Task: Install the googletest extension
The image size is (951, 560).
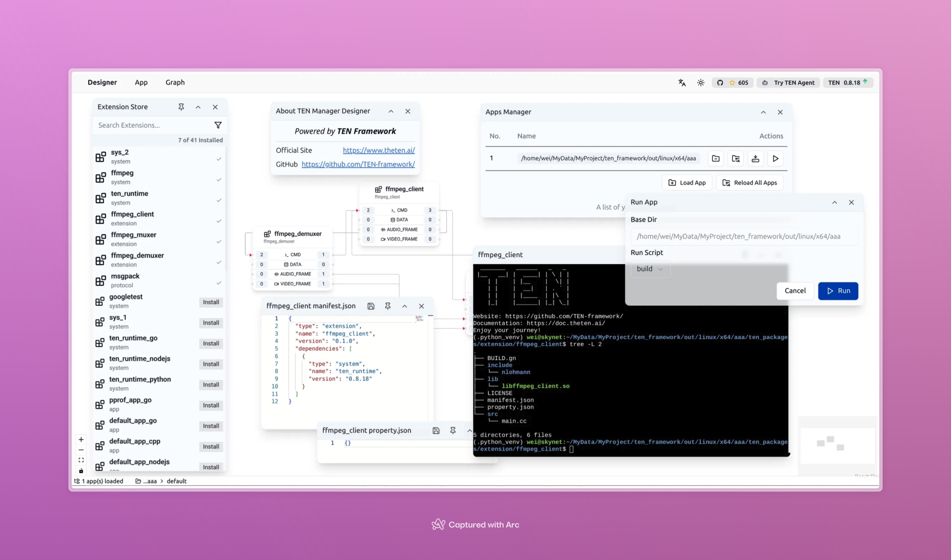Action: click(x=211, y=302)
